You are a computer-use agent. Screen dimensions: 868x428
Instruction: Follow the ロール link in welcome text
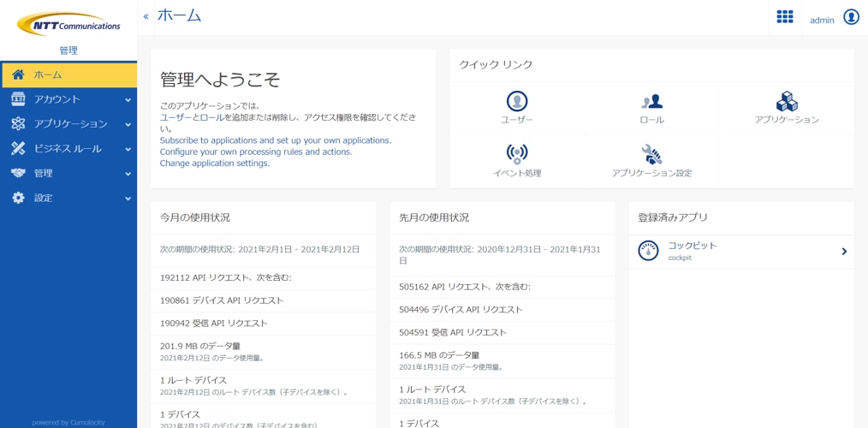tap(212, 117)
